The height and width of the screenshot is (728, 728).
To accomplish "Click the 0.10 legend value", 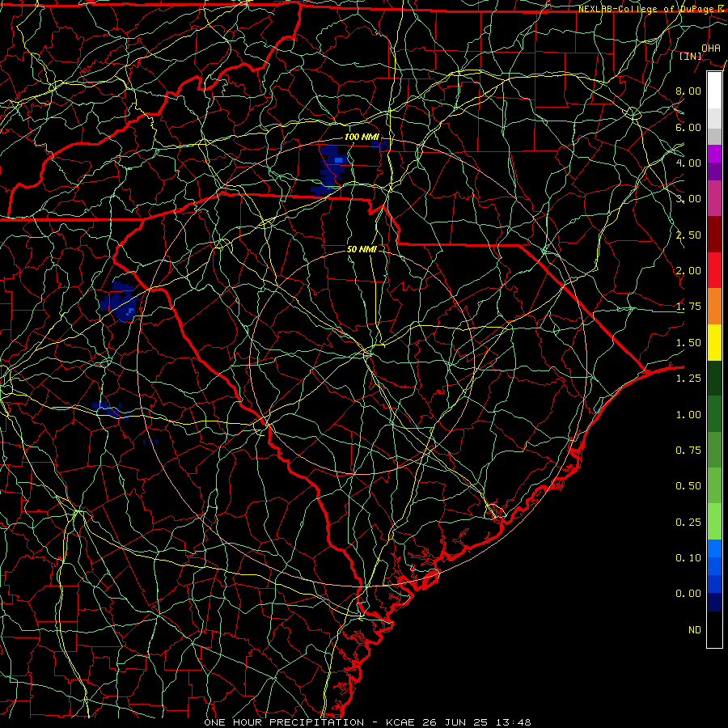I will pos(688,558).
